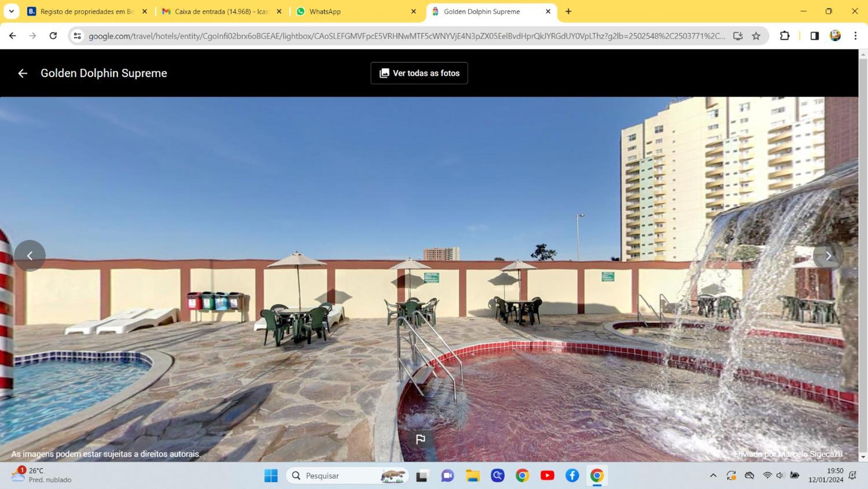868x489 pixels.
Task: View site information icon in address bar
Action: click(77, 36)
